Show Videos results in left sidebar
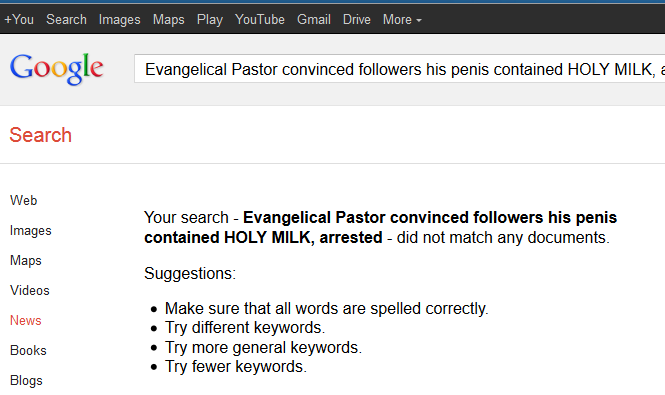Image resolution: width=665 pixels, height=395 pixels. pyautogui.click(x=30, y=291)
